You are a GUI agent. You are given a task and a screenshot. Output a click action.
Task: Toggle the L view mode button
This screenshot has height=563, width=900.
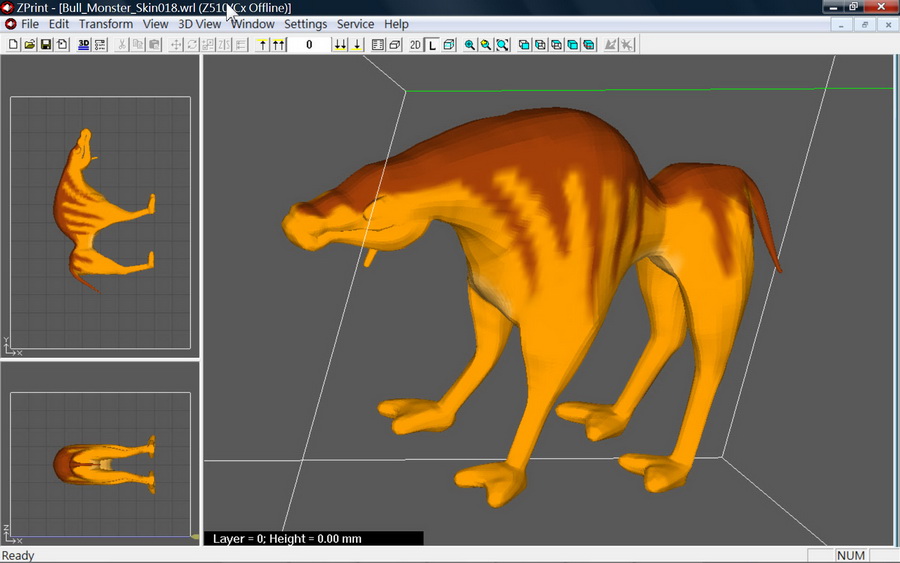pos(432,45)
